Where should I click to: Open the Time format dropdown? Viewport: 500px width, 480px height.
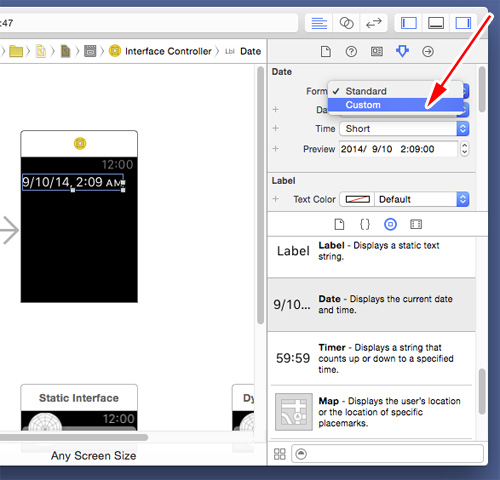[x=404, y=129]
